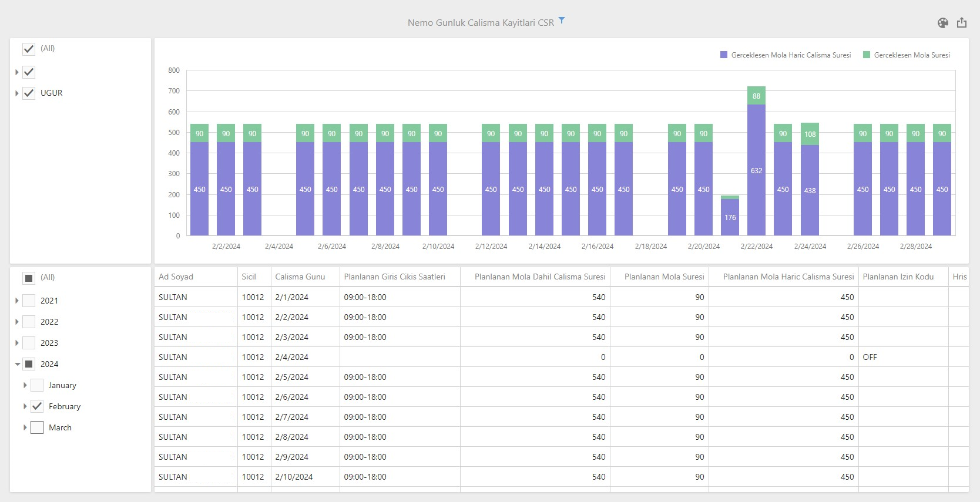
Task: Click the 2/4/2024 date cell
Action: tap(305, 357)
